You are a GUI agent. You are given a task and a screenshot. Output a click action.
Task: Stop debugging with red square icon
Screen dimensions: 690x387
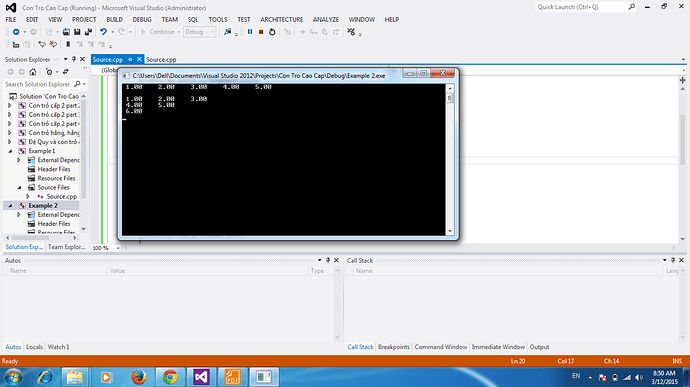coord(261,32)
